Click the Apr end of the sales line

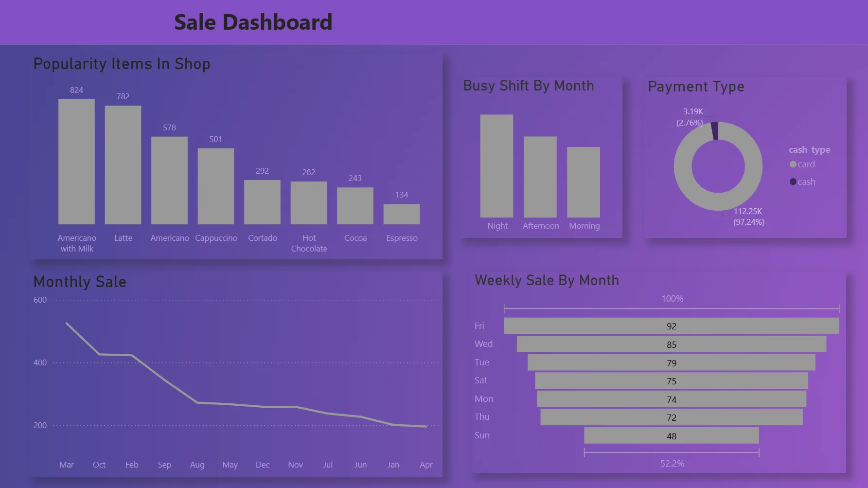point(426,426)
